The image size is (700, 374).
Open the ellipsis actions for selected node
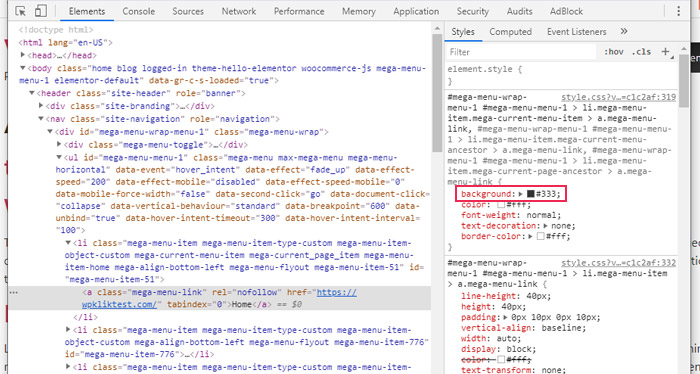pos(14,292)
